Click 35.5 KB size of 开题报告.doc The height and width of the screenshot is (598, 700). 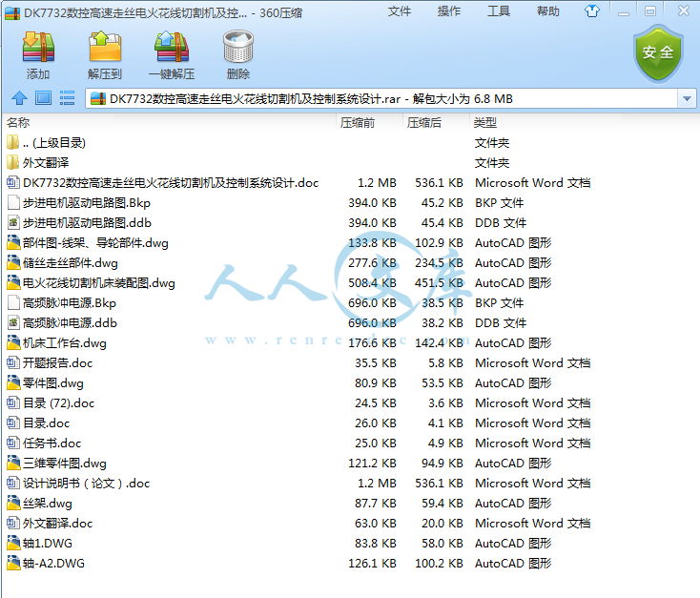(376, 362)
